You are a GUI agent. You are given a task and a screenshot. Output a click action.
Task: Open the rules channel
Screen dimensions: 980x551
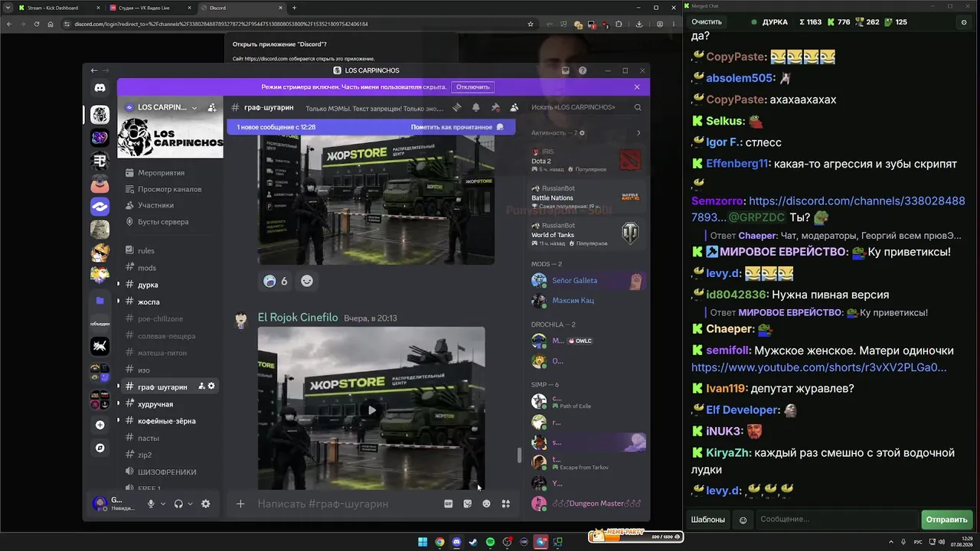point(145,250)
